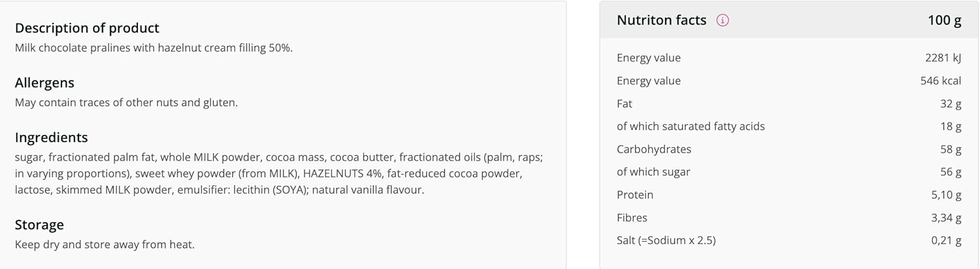The height and width of the screenshot is (269, 980).
Task: Click the Nutriton facts heading
Action: pos(661,20)
